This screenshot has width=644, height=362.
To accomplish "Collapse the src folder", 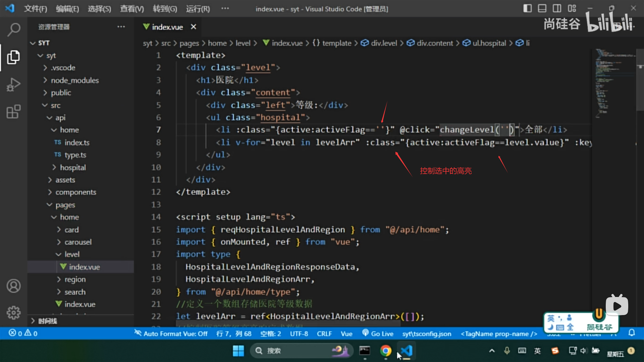I will click(x=55, y=106).
